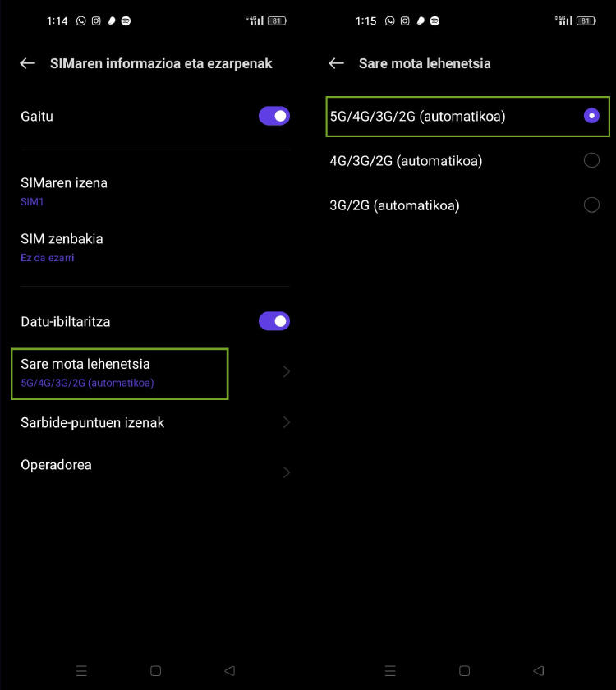Tap the back triangle in navigation bar
Viewport: 616px width, 690px height.
tap(229, 670)
